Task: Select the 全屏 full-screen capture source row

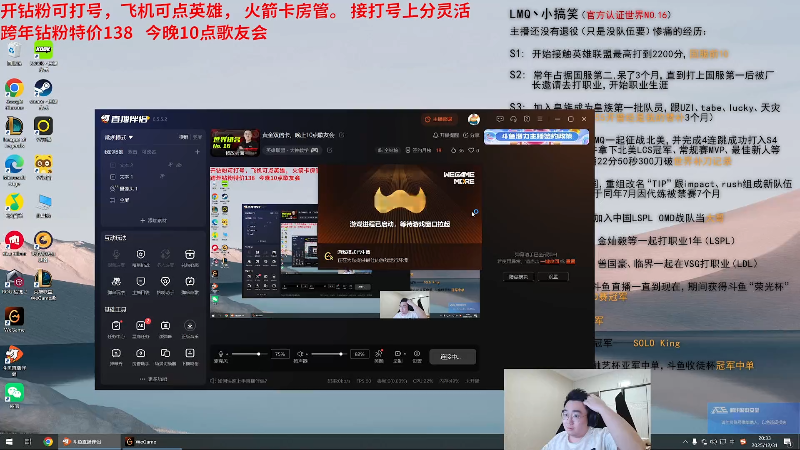Action: pos(153,200)
